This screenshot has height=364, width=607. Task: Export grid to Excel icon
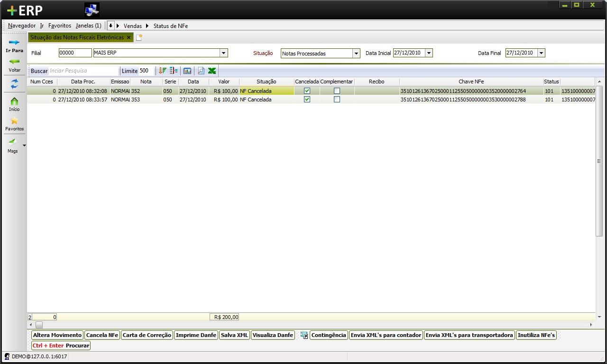(212, 71)
